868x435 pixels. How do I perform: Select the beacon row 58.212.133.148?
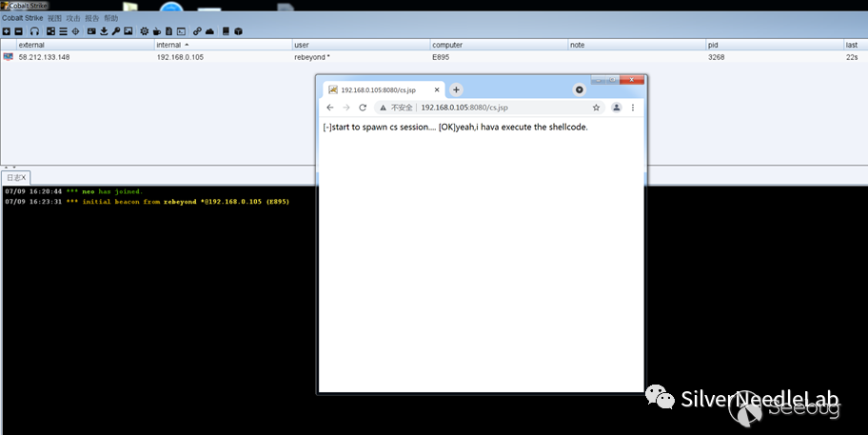coord(45,57)
